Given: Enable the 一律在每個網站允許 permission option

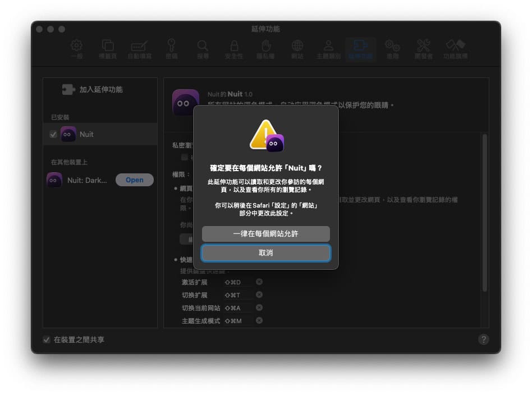Looking at the screenshot, I should click(265, 234).
